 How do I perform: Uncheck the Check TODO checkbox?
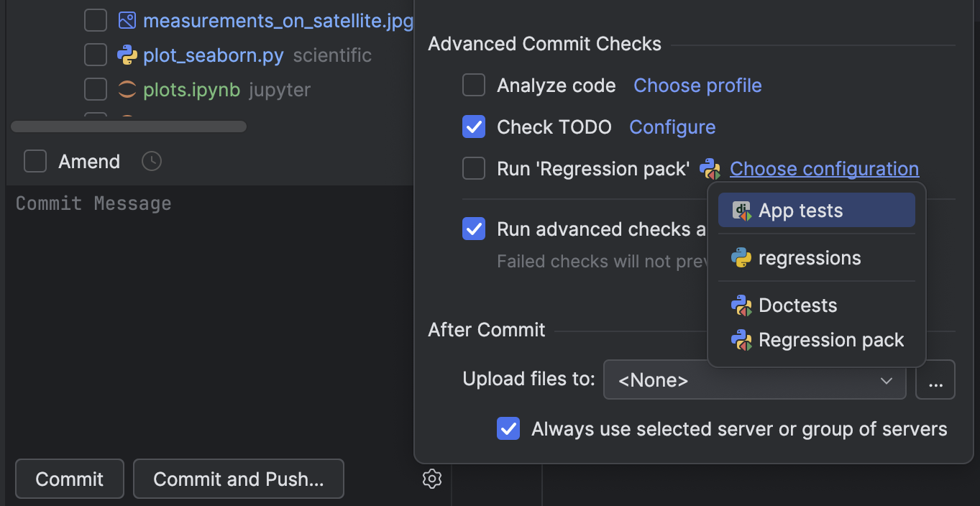(x=474, y=127)
